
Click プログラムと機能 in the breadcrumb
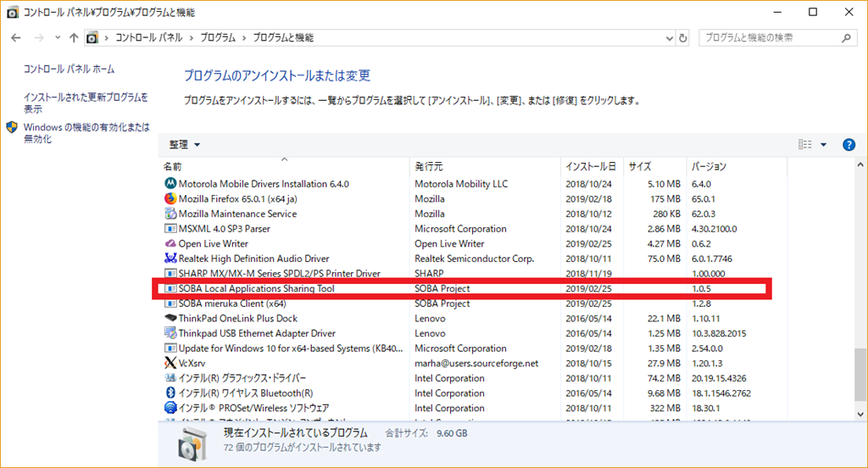[x=283, y=37]
